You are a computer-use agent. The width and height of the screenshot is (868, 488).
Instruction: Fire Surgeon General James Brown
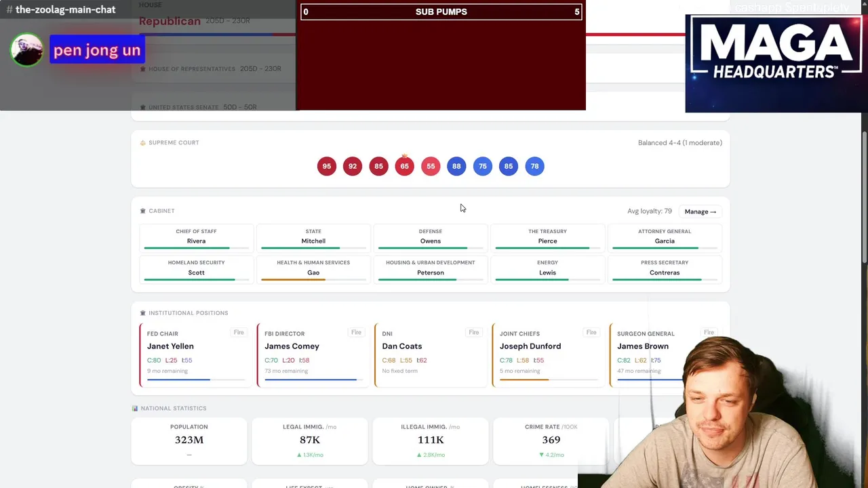click(x=709, y=332)
